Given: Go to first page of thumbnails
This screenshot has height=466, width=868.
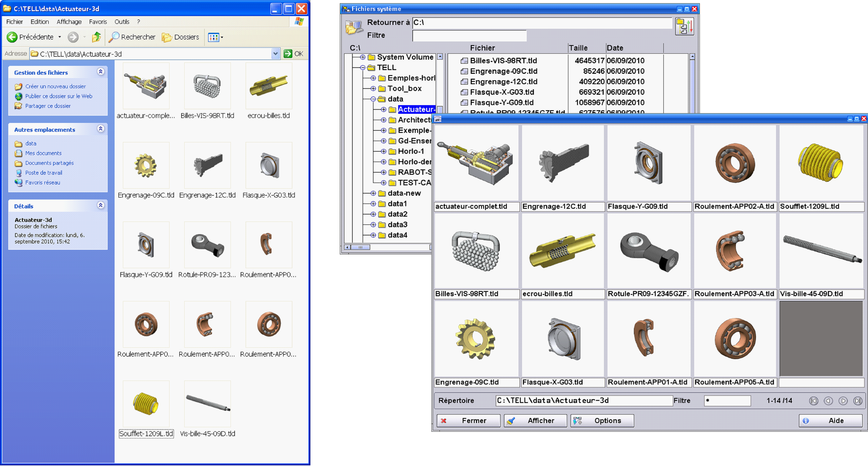Looking at the screenshot, I should tap(813, 401).
